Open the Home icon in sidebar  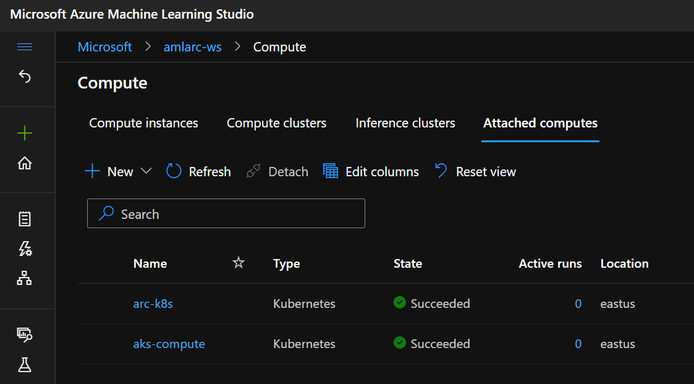click(24, 163)
